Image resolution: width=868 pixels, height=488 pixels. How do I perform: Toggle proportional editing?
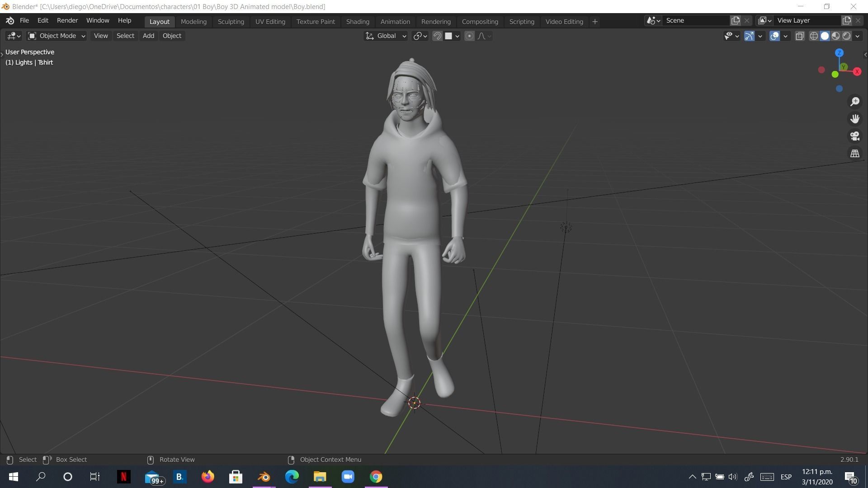[469, 36]
